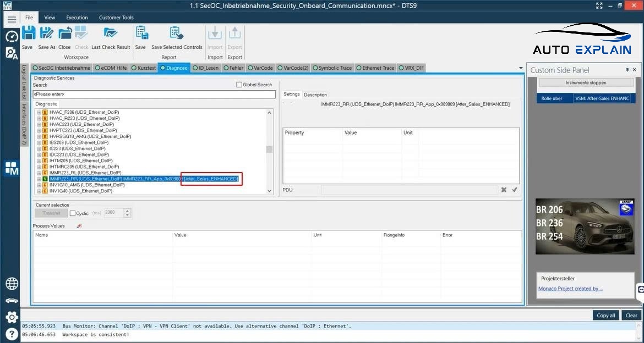Click the diagnostic services search field

[x=154, y=95]
